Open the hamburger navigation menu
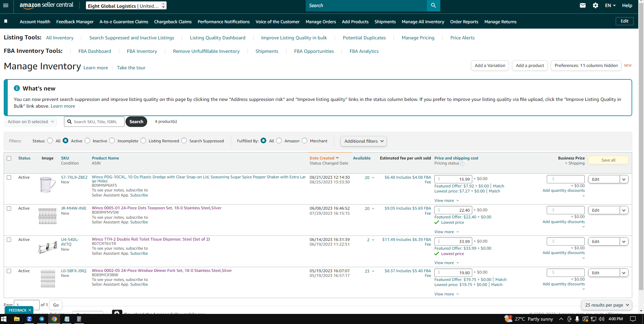 point(6,5)
